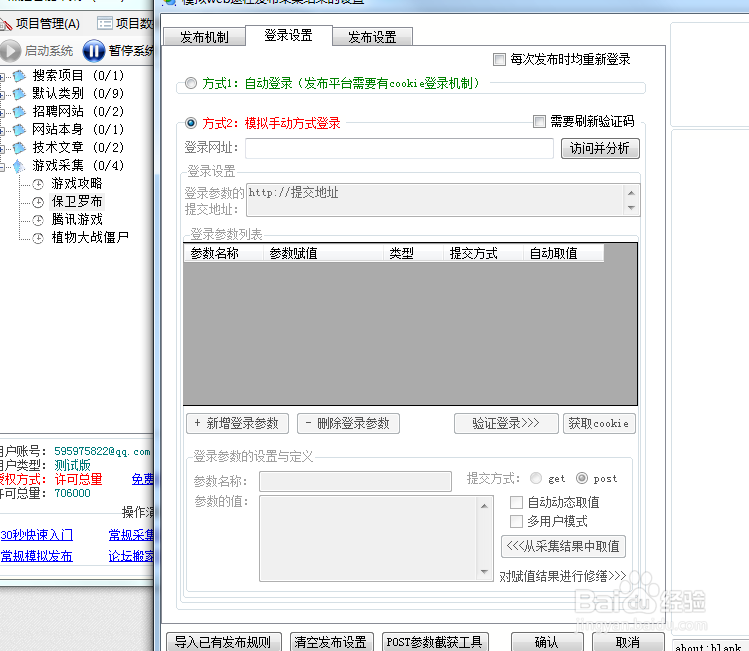Click the 搜索项目 folder icon
The width and height of the screenshot is (749, 651).
[x=19, y=75]
